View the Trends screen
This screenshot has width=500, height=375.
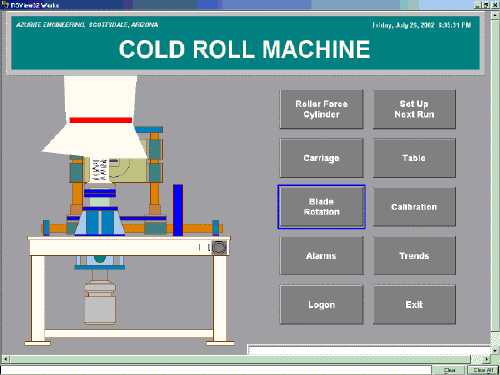click(x=414, y=256)
